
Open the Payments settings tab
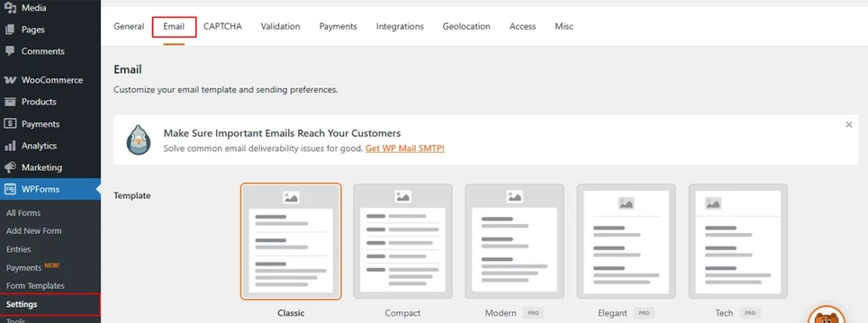click(x=338, y=26)
